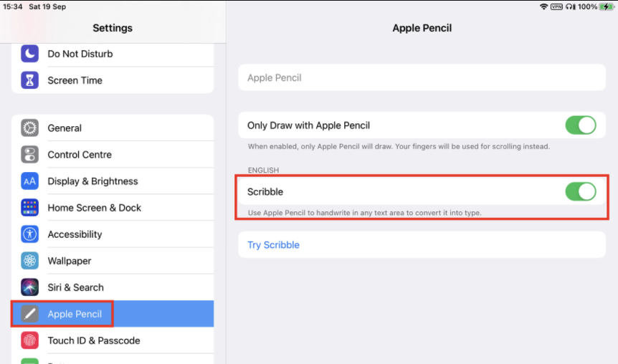Tap the Home Screen & Dock icon
The height and width of the screenshot is (364, 618).
click(x=29, y=208)
